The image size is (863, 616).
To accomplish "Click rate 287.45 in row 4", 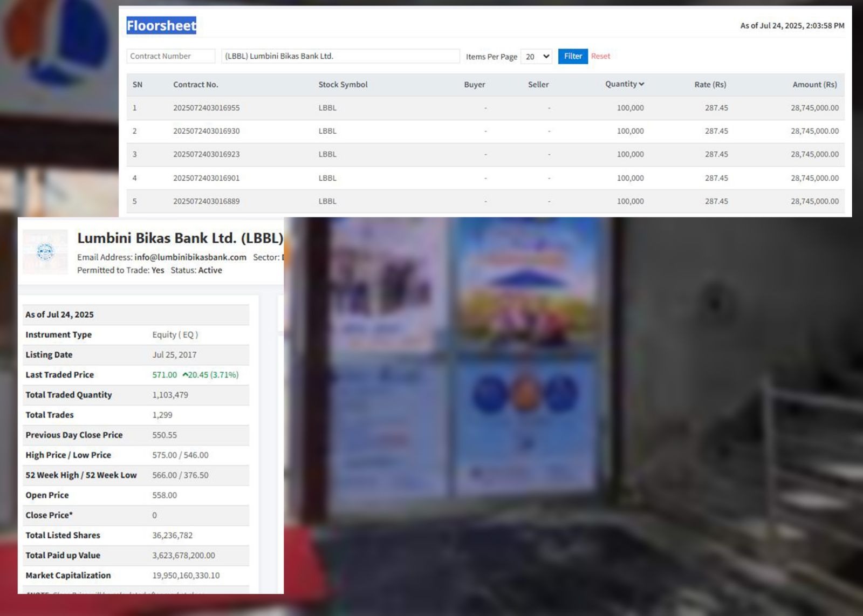I will [716, 178].
